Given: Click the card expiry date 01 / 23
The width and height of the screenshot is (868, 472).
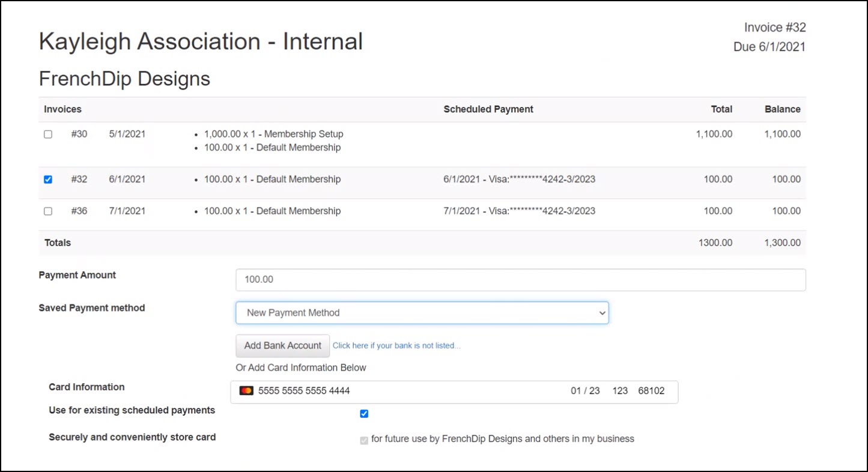Looking at the screenshot, I should (585, 391).
